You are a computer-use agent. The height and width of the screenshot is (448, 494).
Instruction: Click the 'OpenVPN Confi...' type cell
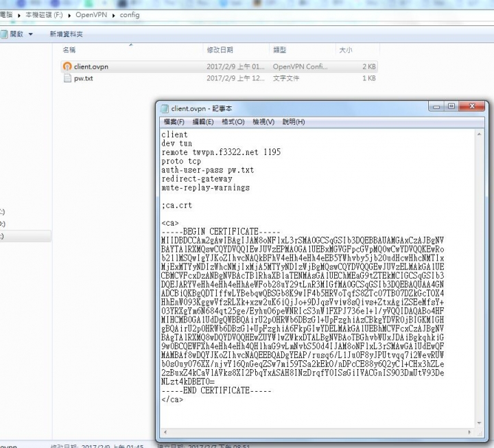301,67
